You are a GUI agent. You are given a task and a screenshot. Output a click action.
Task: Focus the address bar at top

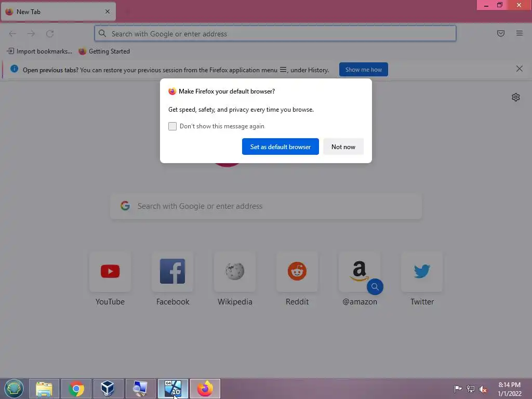pos(275,34)
